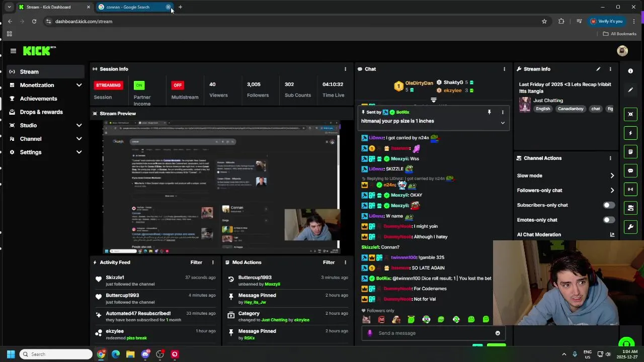Unpin the pinned chat message
644x362 pixels.
point(489,112)
